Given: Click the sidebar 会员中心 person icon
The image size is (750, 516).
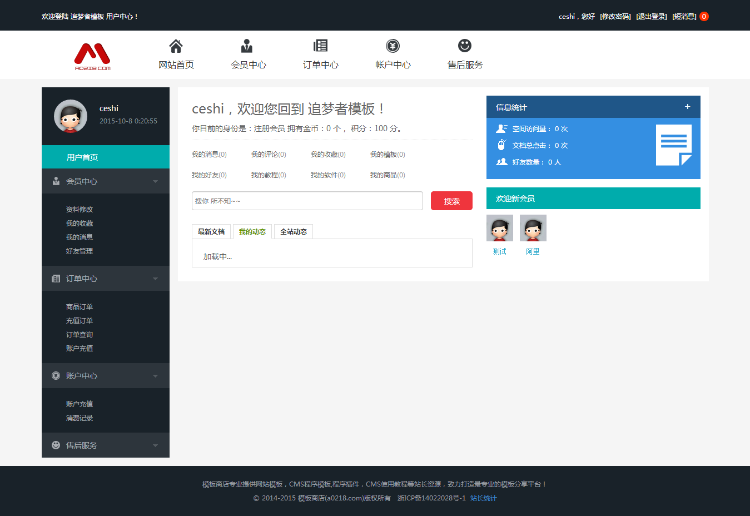Looking at the screenshot, I should tap(56, 181).
